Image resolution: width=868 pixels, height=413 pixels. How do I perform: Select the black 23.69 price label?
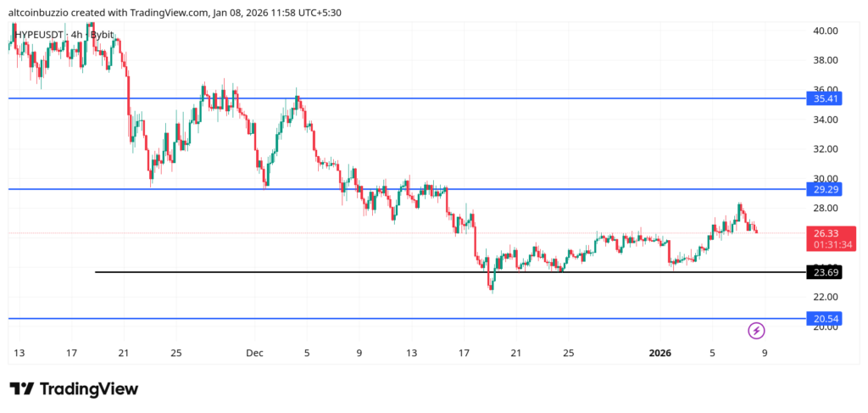point(826,272)
